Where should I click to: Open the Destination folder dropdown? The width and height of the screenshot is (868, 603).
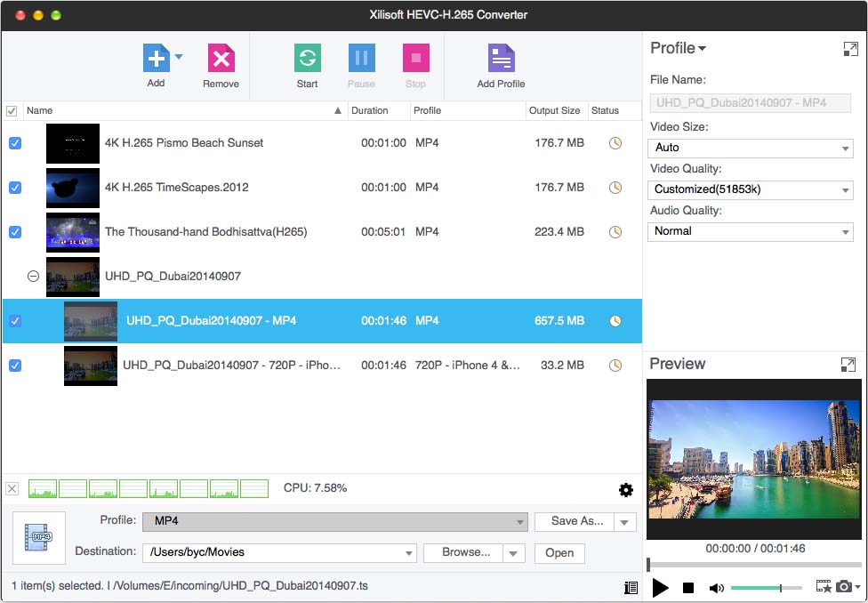[409, 553]
